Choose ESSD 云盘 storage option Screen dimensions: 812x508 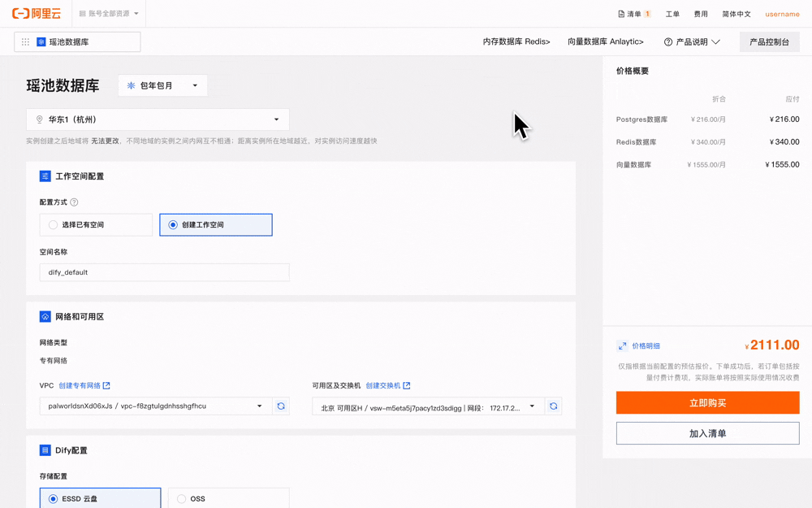pyautogui.click(x=100, y=498)
